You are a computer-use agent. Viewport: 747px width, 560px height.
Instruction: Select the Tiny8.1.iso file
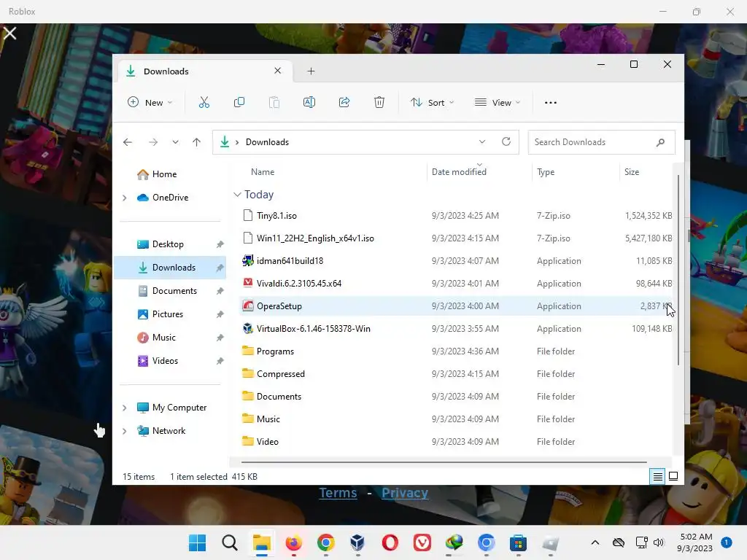coord(456,216)
